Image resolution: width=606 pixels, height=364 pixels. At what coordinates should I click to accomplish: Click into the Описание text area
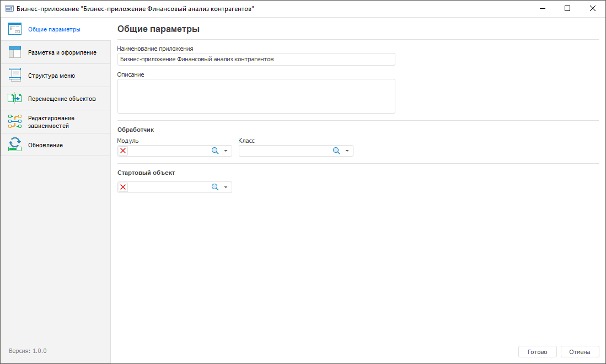[x=256, y=96]
